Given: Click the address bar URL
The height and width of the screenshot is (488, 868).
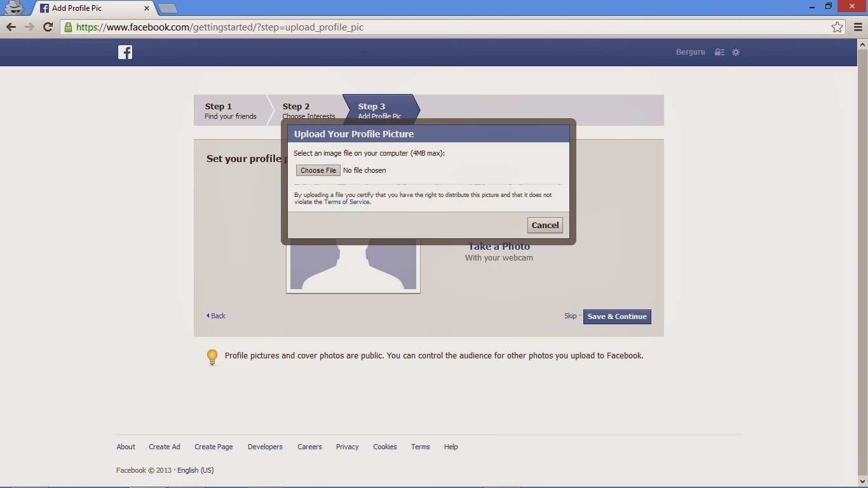Looking at the screenshot, I should pos(220,27).
